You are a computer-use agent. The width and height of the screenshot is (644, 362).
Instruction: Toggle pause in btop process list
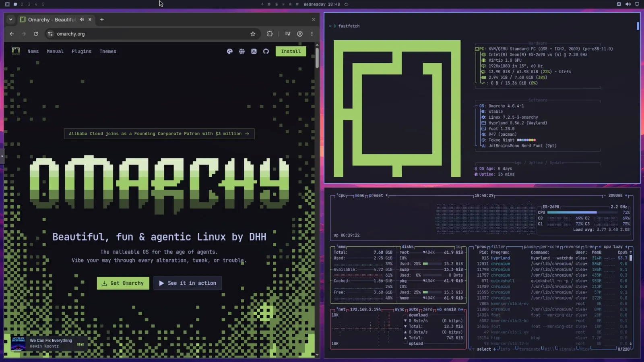click(x=530, y=247)
